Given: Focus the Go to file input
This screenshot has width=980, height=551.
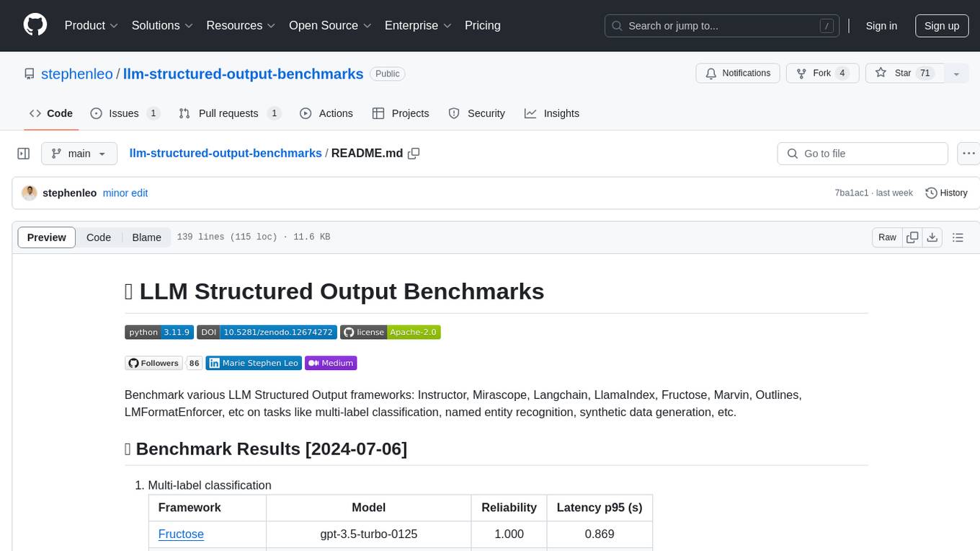Looking at the screenshot, I should [x=863, y=154].
